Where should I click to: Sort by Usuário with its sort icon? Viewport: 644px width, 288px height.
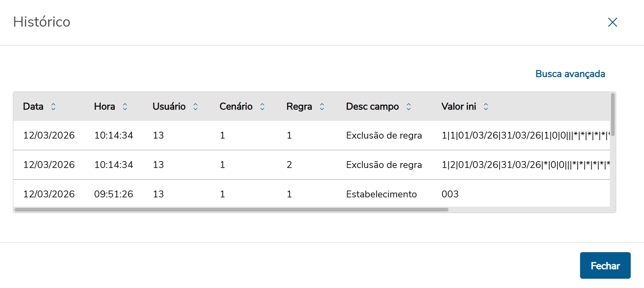coord(195,106)
